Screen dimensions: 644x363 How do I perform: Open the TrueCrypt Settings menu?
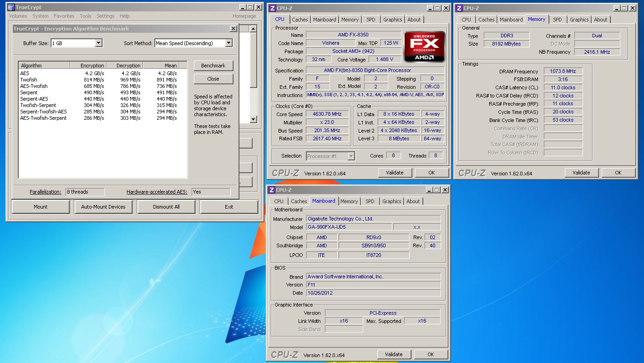(105, 16)
